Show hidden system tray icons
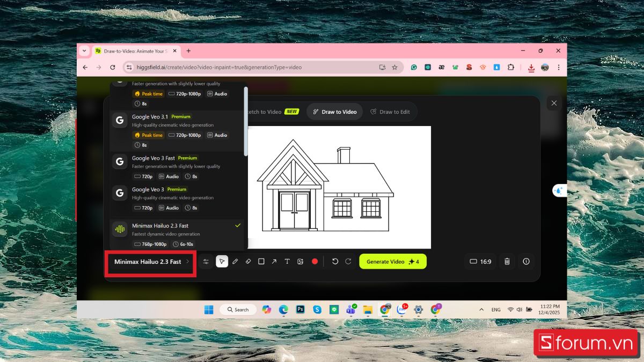Image resolution: width=644 pixels, height=362 pixels. pyautogui.click(x=481, y=309)
